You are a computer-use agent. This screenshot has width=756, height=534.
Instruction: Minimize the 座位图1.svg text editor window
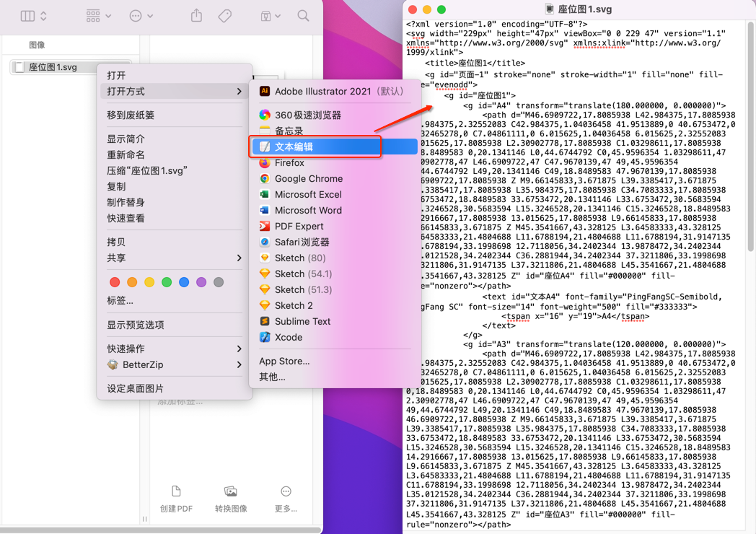click(427, 9)
